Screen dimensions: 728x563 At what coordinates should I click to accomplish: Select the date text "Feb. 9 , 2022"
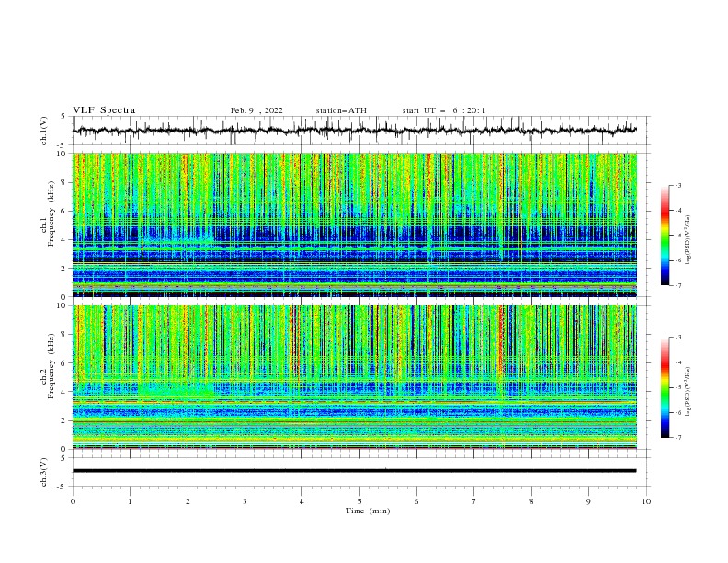tap(256, 110)
